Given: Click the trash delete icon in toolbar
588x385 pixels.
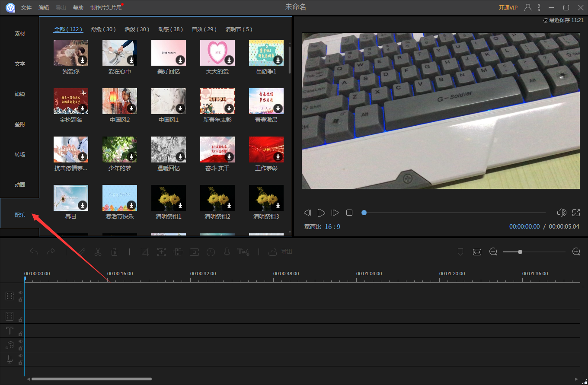Looking at the screenshot, I should (x=114, y=252).
